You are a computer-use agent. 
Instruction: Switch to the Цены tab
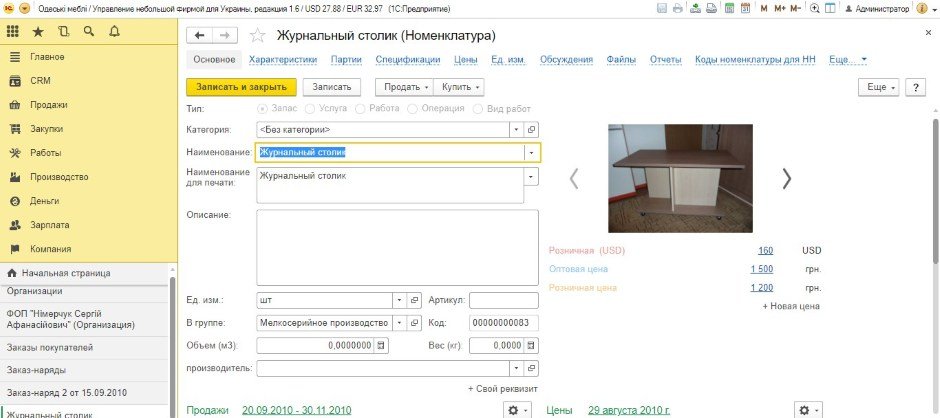click(x=466, y=59)
